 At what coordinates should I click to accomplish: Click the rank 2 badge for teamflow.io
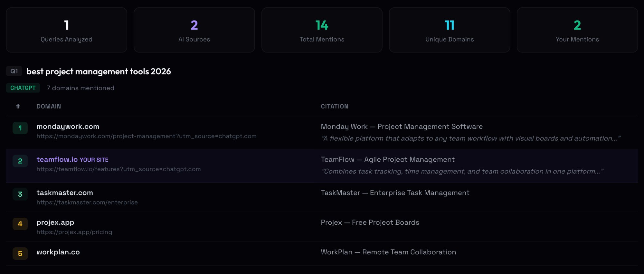(x=20, y=161)
